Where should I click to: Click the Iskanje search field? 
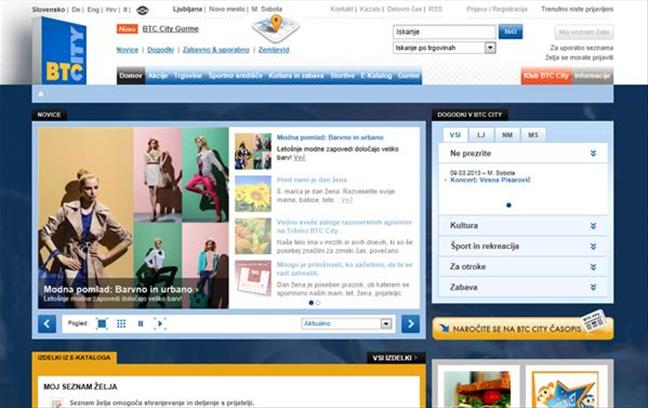point(444,32)
